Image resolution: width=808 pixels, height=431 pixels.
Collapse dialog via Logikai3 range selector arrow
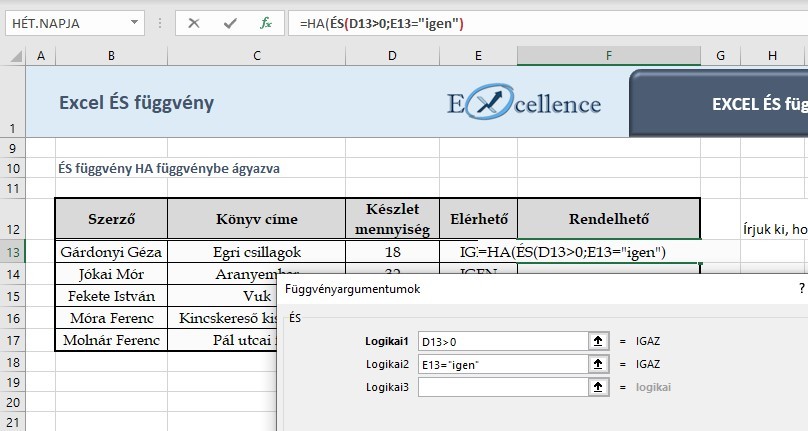(x=598, y=387)
